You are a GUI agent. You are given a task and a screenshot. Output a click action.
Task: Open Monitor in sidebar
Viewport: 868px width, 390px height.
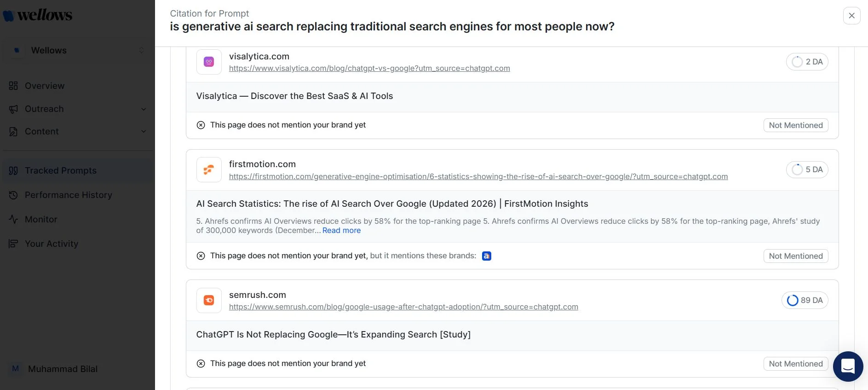coord(41,219)
